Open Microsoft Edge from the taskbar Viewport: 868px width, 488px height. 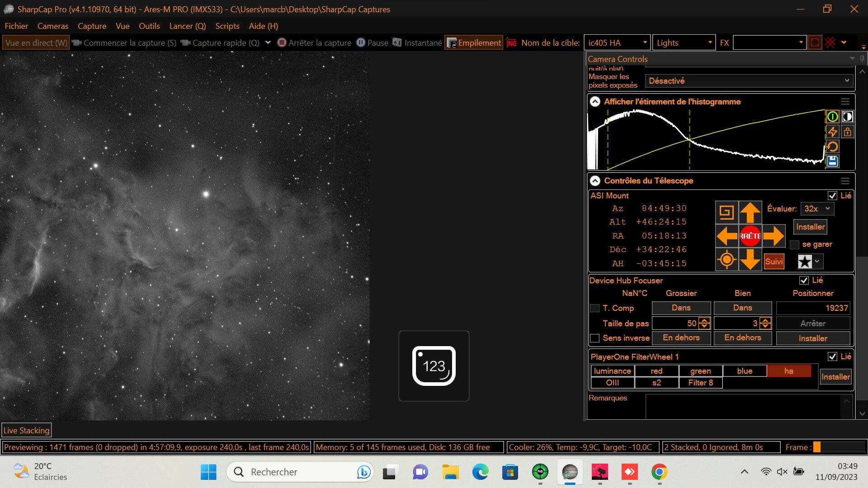(480, 472)
